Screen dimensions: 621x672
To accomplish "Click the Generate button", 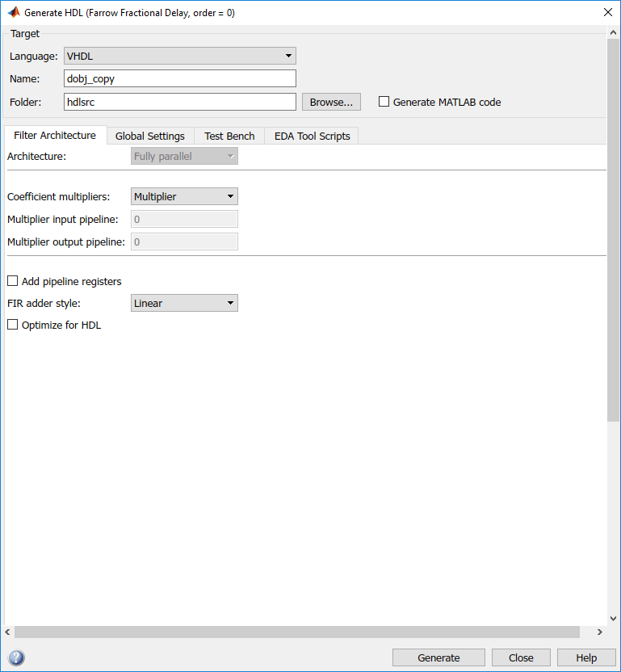I will 438,657.
